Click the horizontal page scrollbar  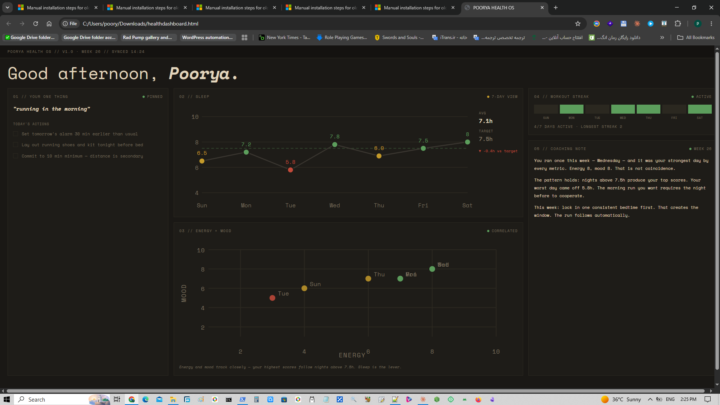coord(356,391)
